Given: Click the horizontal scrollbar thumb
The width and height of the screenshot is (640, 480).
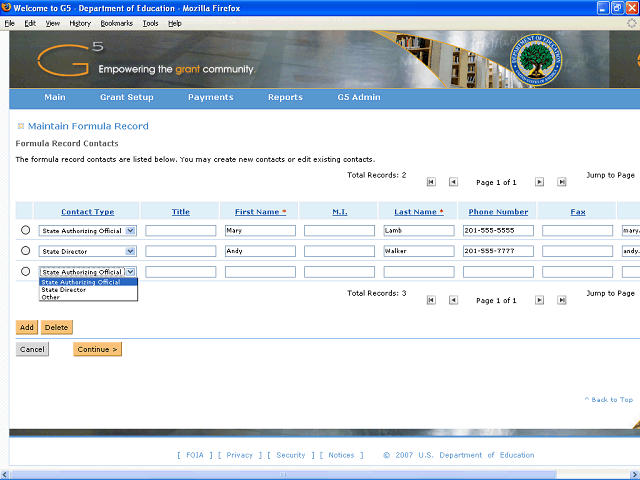Looking at the screenshot, I should (283, 475).
